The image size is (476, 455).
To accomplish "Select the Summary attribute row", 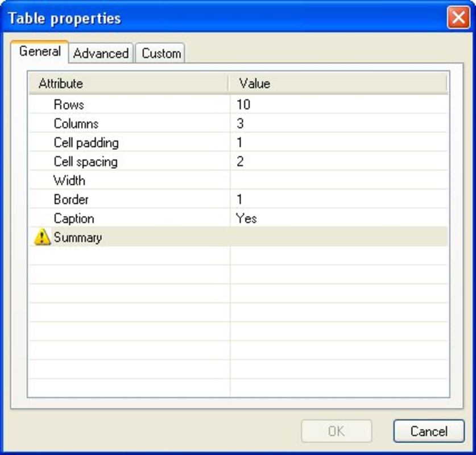I will [239, 237].
